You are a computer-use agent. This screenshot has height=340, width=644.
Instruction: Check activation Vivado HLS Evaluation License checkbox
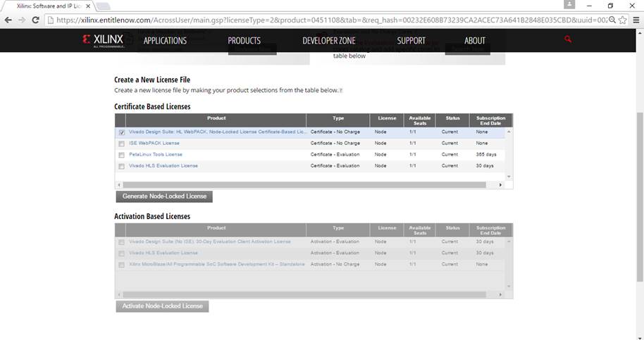[121, 254]
